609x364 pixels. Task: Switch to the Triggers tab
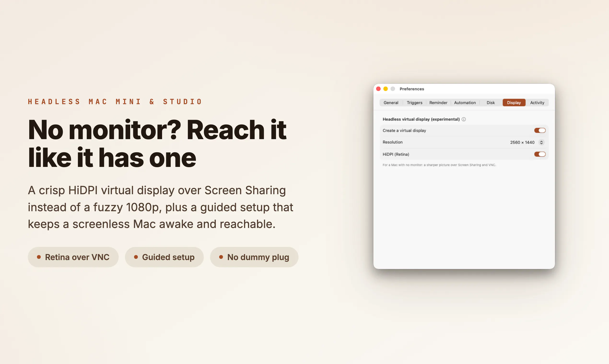point(415,102)
